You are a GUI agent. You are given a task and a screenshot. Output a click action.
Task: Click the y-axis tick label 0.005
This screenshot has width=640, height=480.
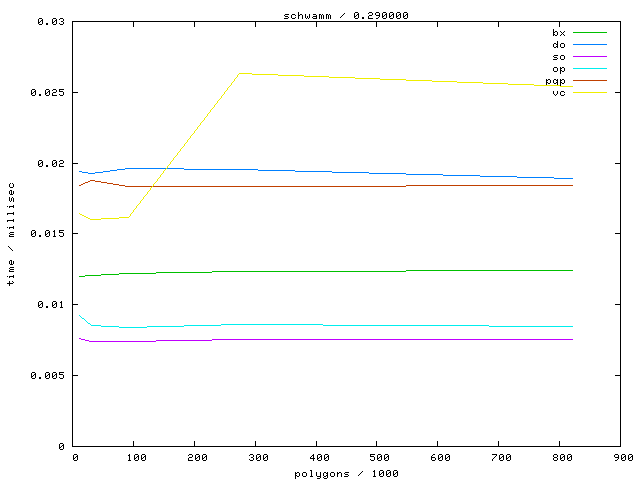point(50,376)
